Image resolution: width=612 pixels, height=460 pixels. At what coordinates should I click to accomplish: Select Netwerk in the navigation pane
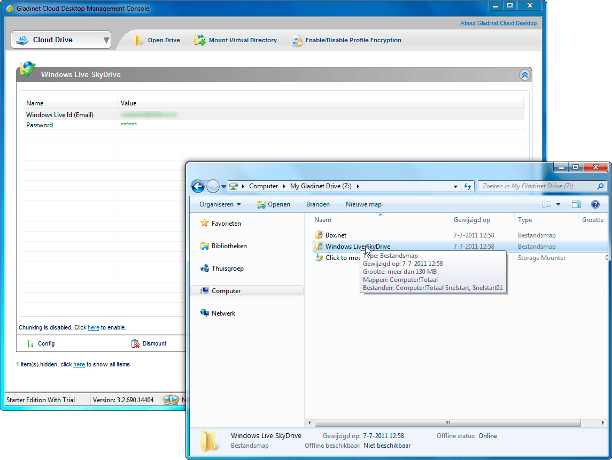[225, 313]
